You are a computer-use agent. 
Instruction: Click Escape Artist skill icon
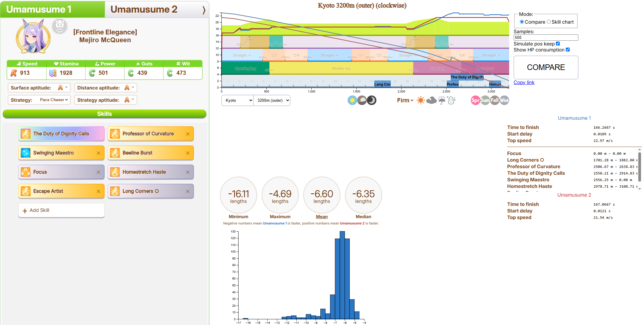point(26,191)
